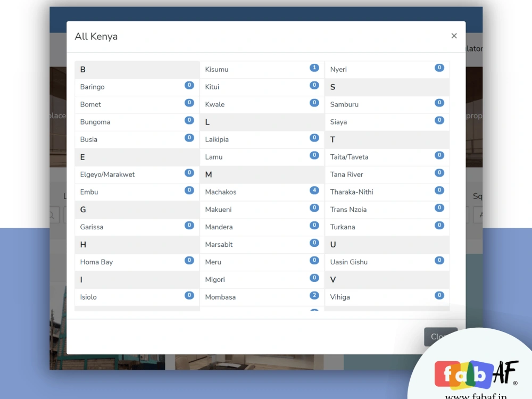This screenshot has width=532, height=399.
Task: Click the Tana River zero count badge
Action: point(439,173)
